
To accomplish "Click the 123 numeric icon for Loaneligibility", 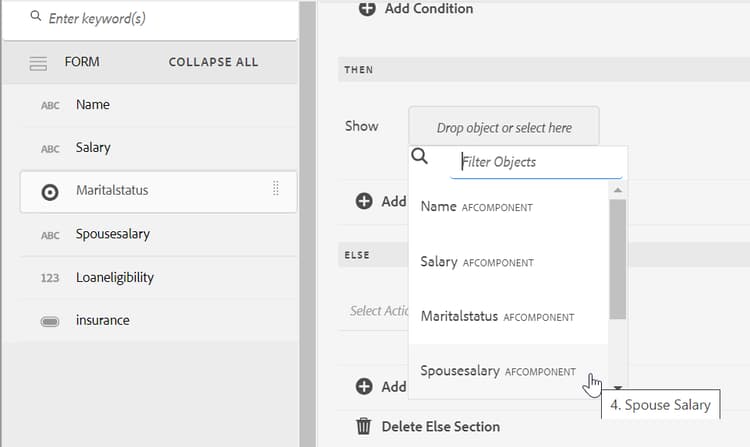I will coord(50,278).
